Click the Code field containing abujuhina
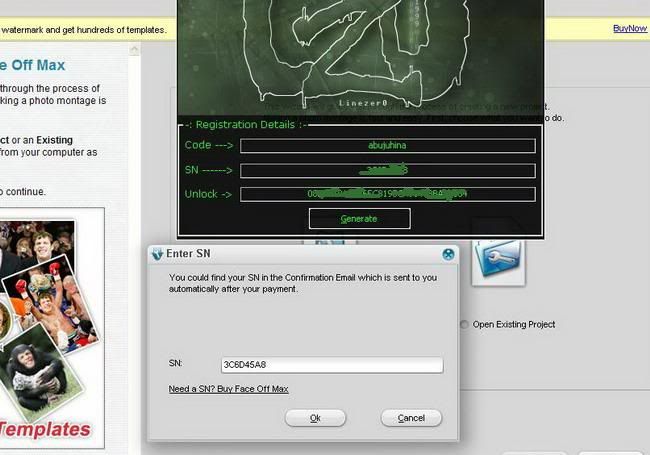 (x=388, y=145)
